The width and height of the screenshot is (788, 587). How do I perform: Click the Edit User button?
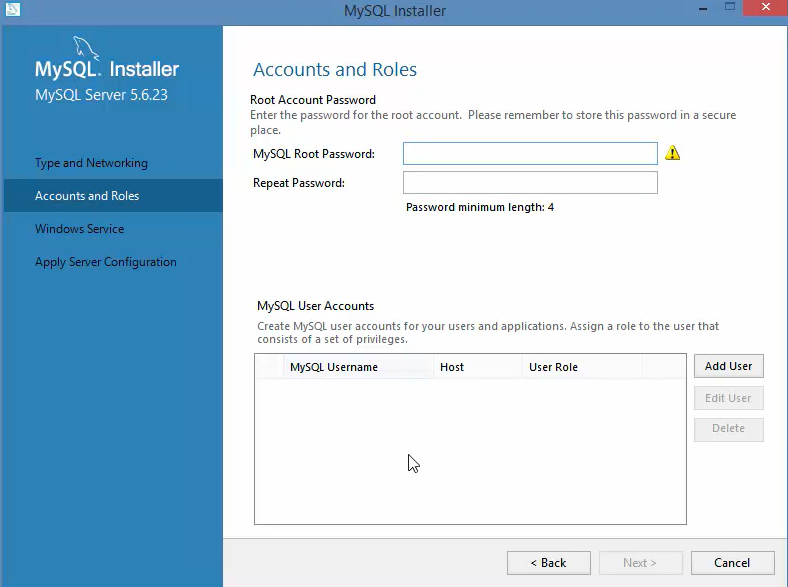pos(728,398)
